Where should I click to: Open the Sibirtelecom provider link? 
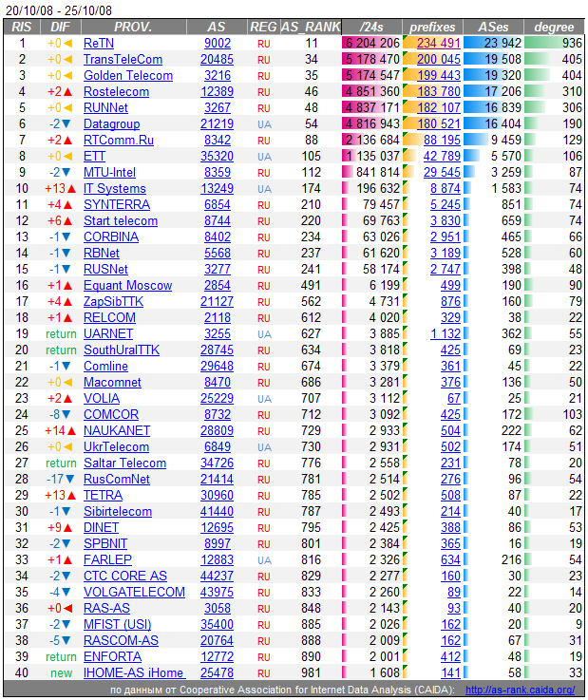click(118, 511)
